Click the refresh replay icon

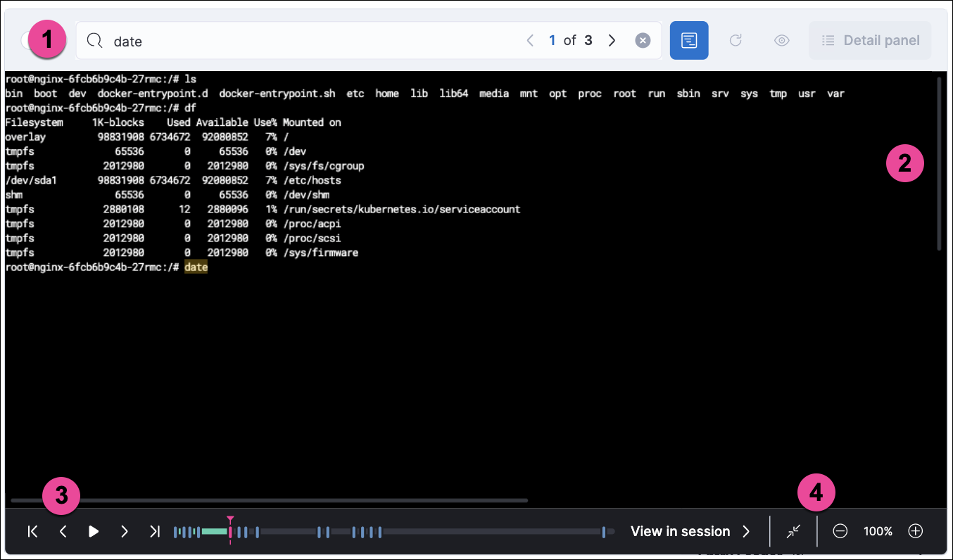[736, 40]
